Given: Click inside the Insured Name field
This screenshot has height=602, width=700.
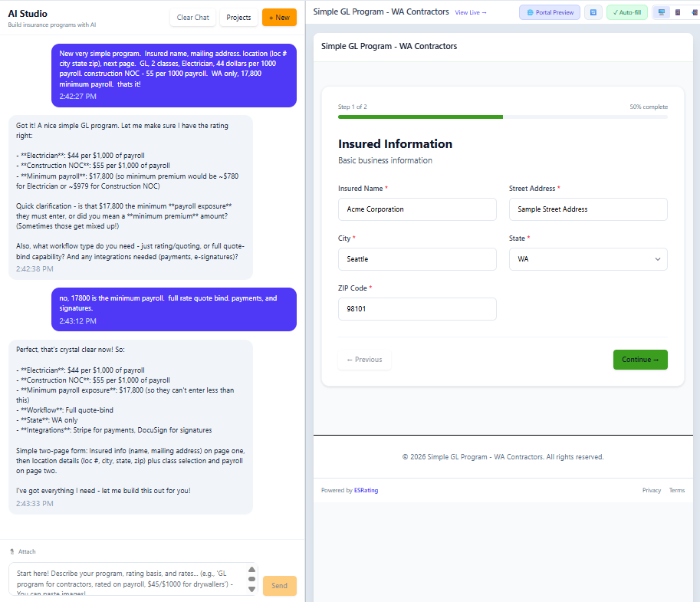Looking at the screenshot, I should pyautogui.click(x=417, y=209).
